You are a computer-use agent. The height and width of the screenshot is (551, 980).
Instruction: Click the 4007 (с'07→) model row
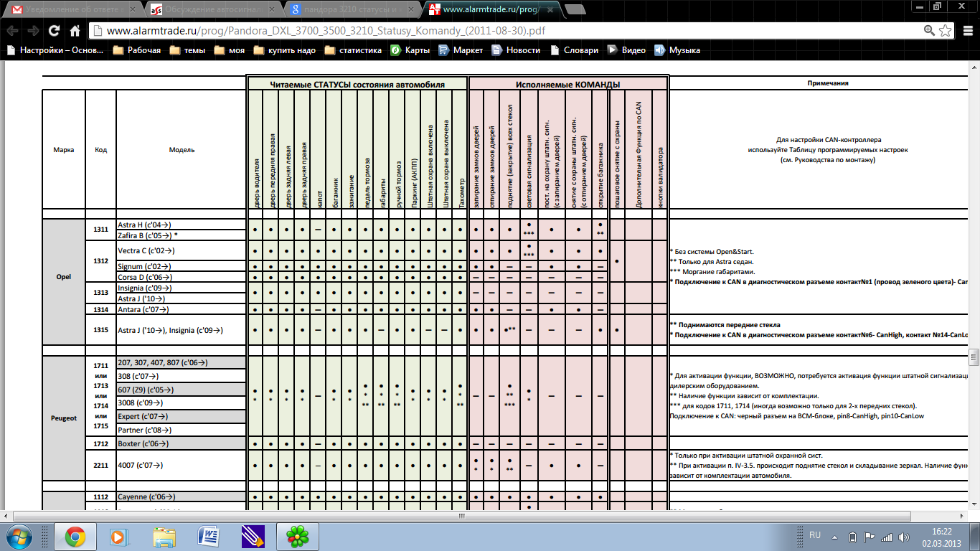pos(181,465)
